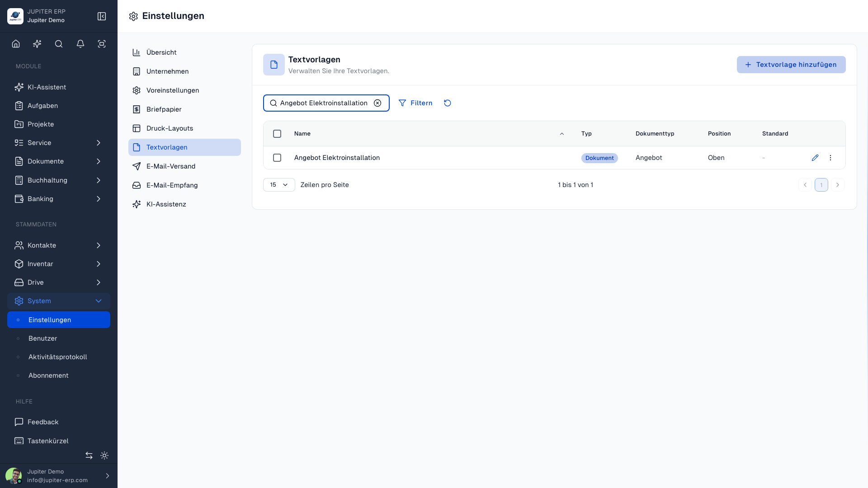
Task: Click page 1 pagination button
Action: (821, 185)
